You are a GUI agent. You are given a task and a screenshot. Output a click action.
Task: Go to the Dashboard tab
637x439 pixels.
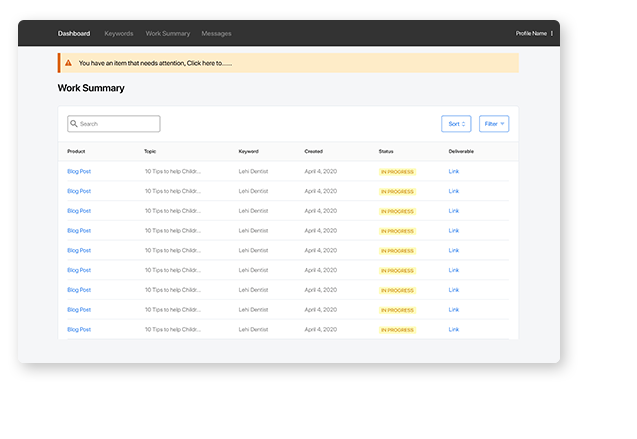tap(74, 33)
